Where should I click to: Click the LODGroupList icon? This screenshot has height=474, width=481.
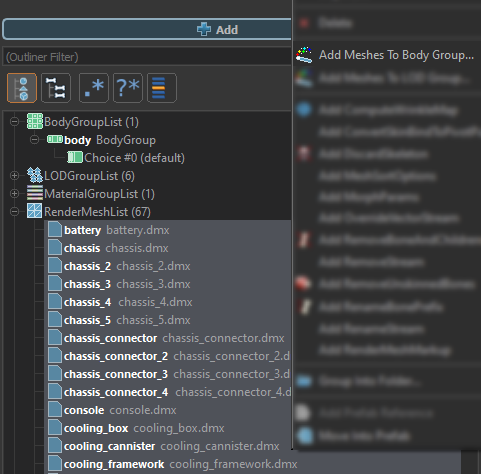(x=35, y=175)
